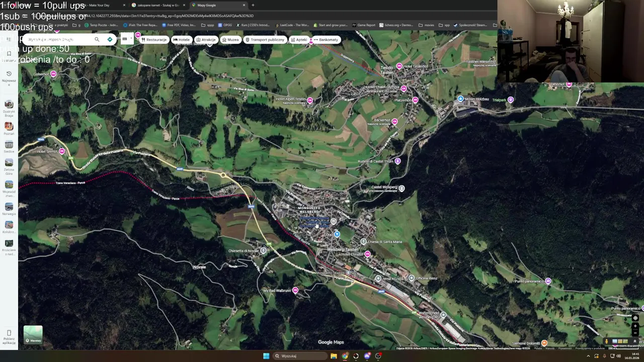Click Monguelfo Welsberg town label
Viewport: 644px width, 362px height.
click(x=309, y=210)
